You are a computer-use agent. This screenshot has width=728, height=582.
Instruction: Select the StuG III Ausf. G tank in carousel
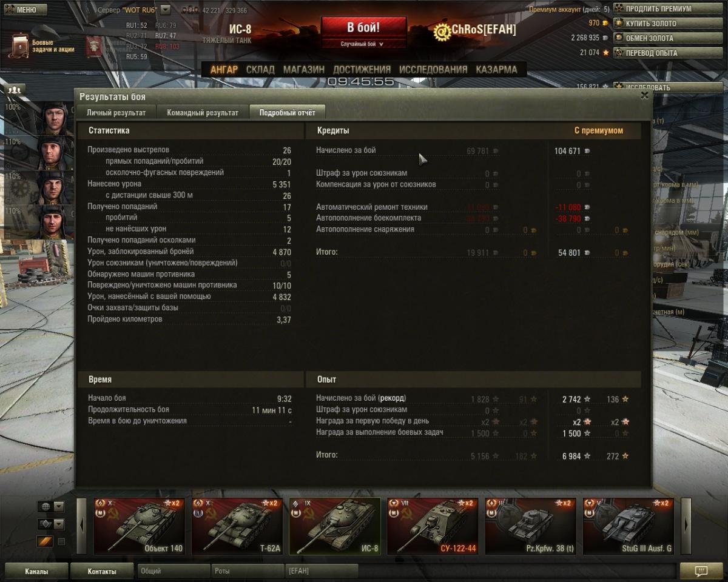[629, 526]
